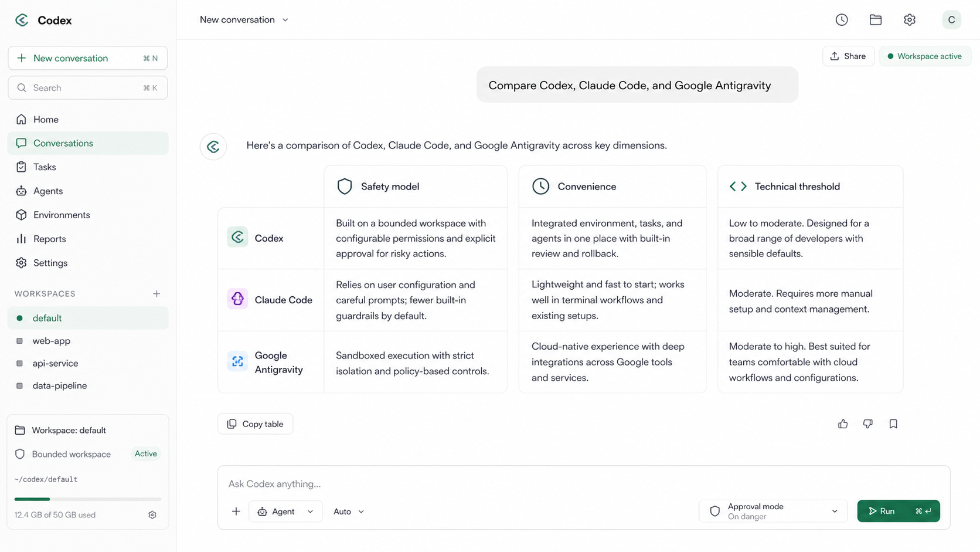This screenshot has width=980, height=552.
Task: Open Tasks in the sidebar
Action: 88,167
